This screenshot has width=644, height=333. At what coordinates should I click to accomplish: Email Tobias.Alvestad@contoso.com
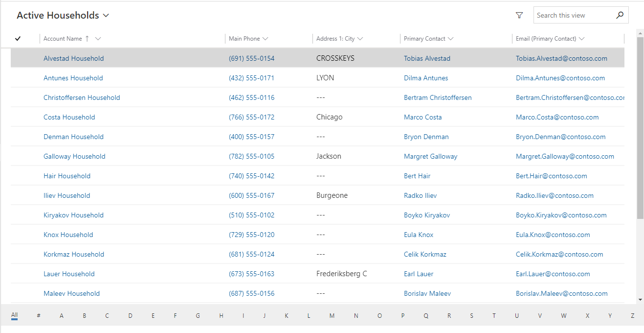click(x=561, y=58)
